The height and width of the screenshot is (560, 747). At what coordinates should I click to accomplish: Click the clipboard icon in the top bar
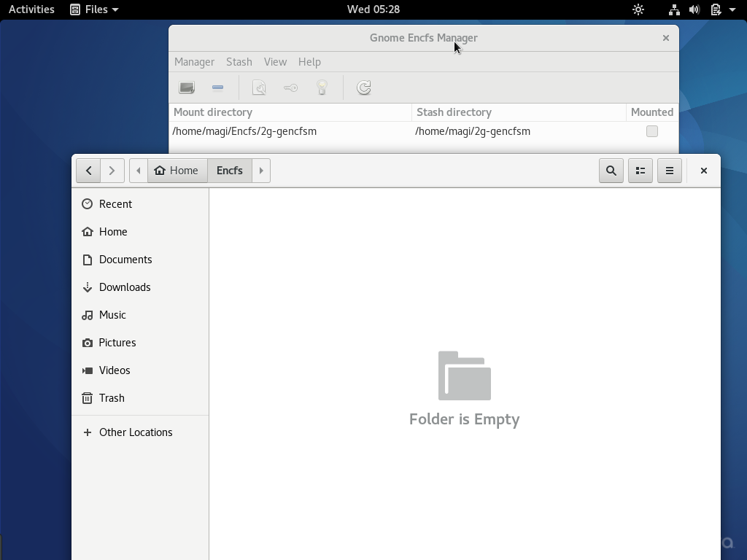(x=716, y=9)
